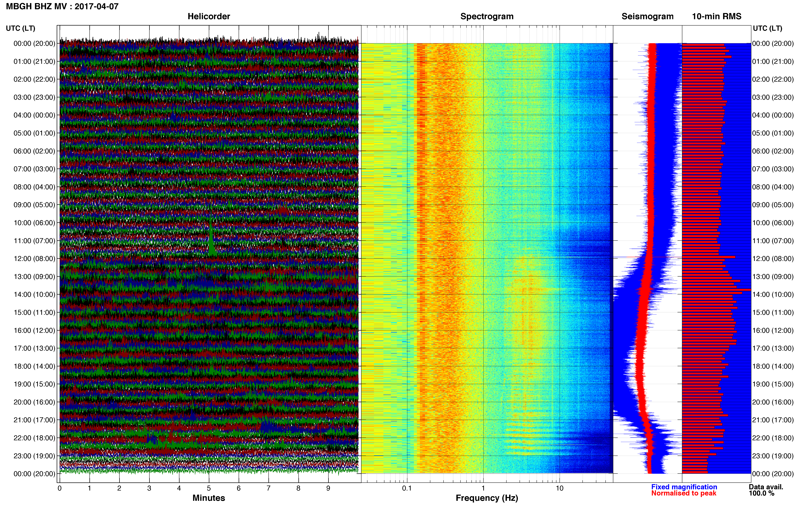
Task: Select the 'Spectrogram' panel heading
Action: (x=487, y=16)
